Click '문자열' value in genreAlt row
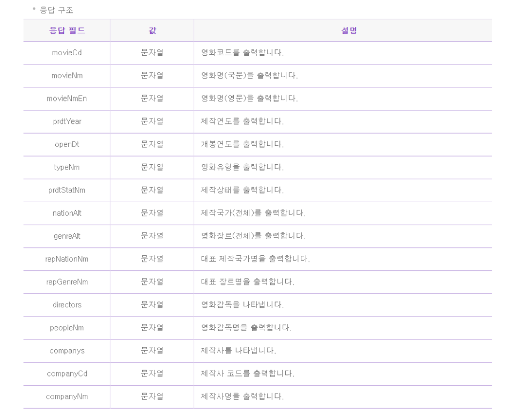Screen dimensions: 518x420 (152, 236)
